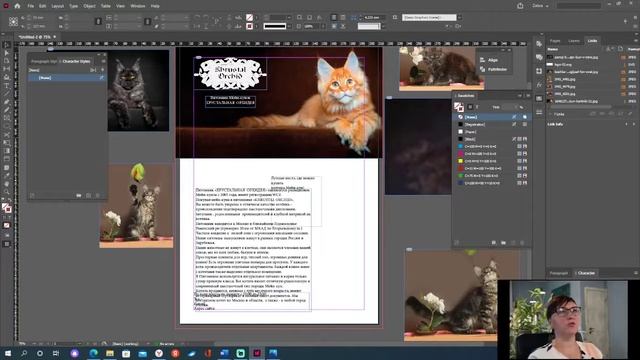Delete swatch icon in Swatches panel
Image resolution: width=640 pixels, height=360 pixels.
click(522, 243)
